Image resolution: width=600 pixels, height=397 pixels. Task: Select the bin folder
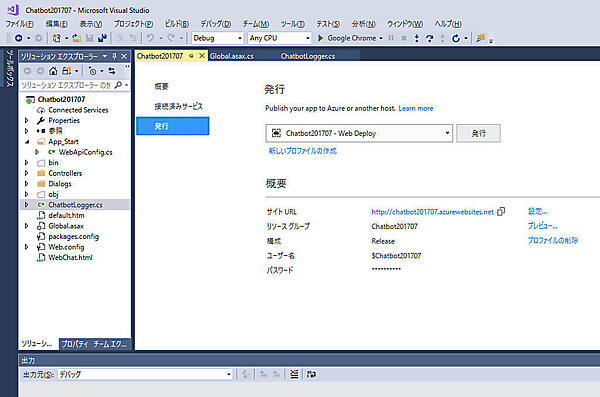click(53, 163)
